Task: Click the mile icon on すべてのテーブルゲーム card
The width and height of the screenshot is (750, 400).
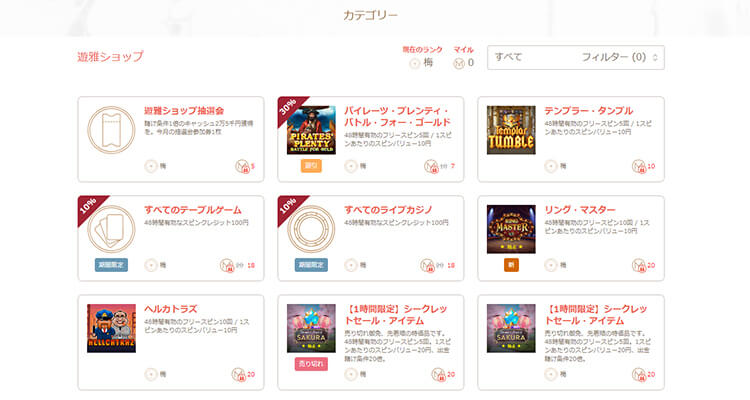Action: coord(227,266)
